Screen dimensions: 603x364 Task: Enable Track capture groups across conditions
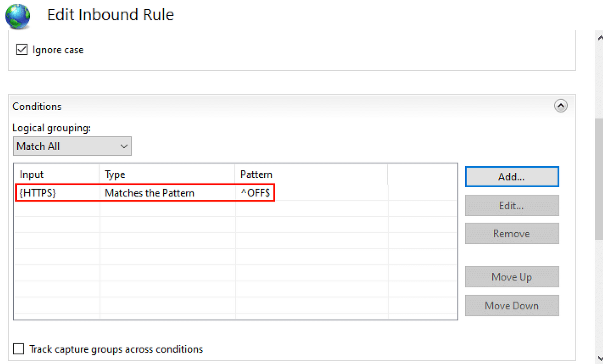click(x=19, y=349)
